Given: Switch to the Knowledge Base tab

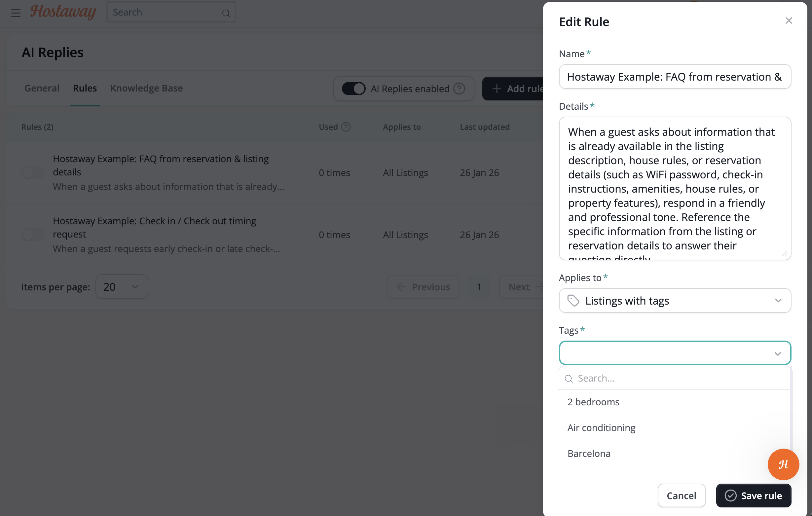Looking at the screenshot, I should pyautogui.click(x=146, y=88).
